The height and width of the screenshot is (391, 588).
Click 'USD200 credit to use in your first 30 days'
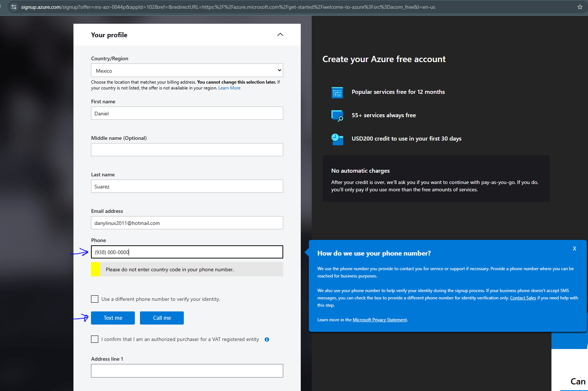click(x=406, y=139)
